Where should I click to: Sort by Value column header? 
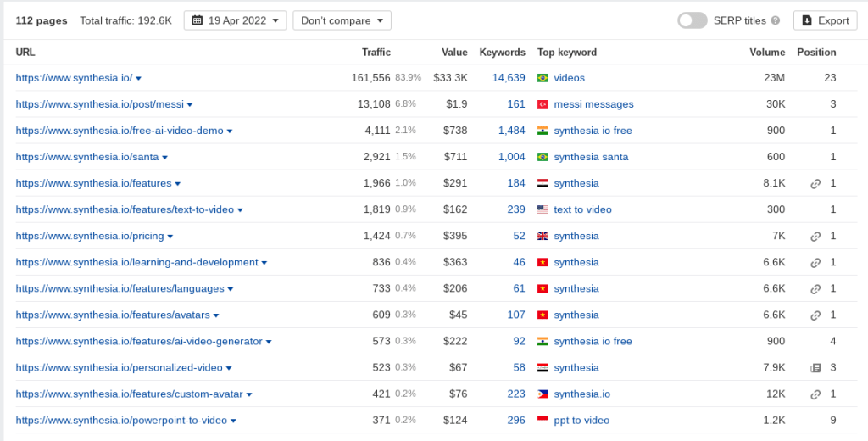pos(454,52)
